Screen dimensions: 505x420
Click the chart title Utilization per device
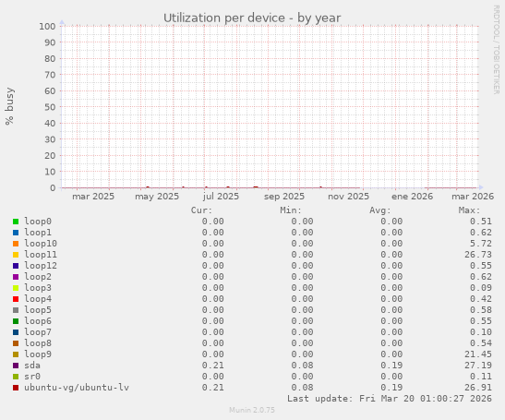point(252,18)
